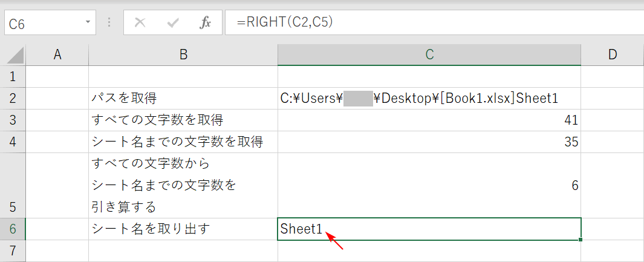Viewport: 644px width, 262px height.
Task: Click cell C3 with value 41
Action: pos(429,120)
